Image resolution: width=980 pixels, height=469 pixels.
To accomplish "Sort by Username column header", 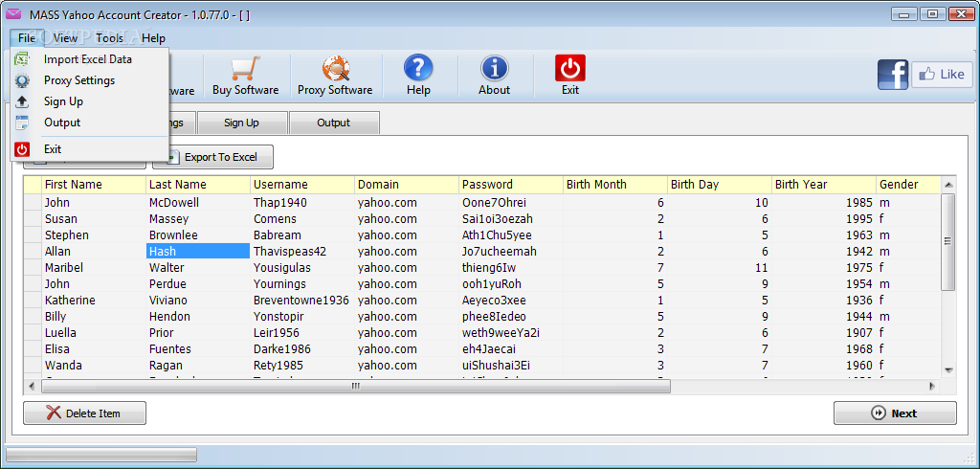I will pyautogui.click(x=302, y=185).
